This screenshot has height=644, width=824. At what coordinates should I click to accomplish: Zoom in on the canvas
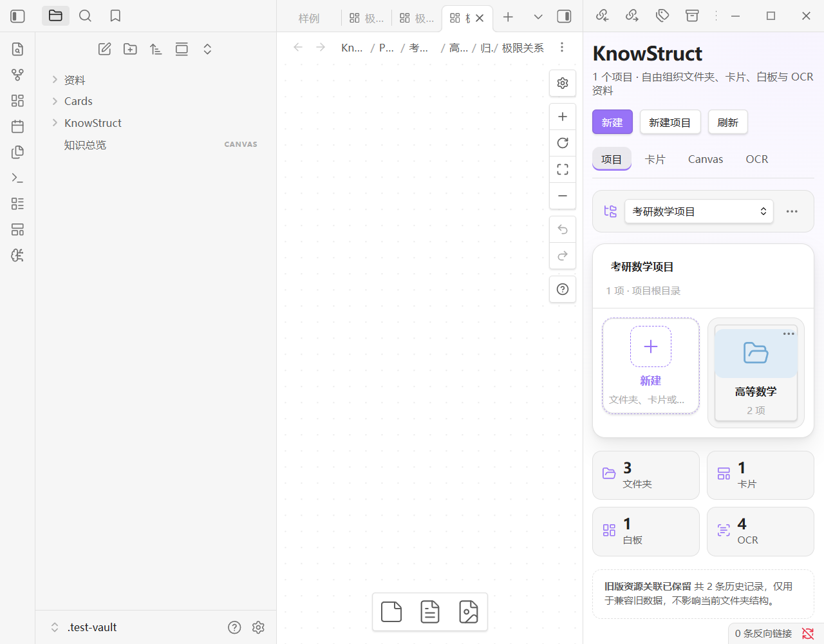pyautogui.click(x=563, y=117)
